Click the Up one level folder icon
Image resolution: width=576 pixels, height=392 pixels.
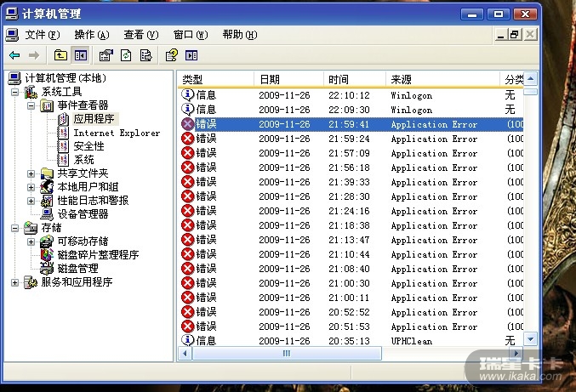(60, 55)
